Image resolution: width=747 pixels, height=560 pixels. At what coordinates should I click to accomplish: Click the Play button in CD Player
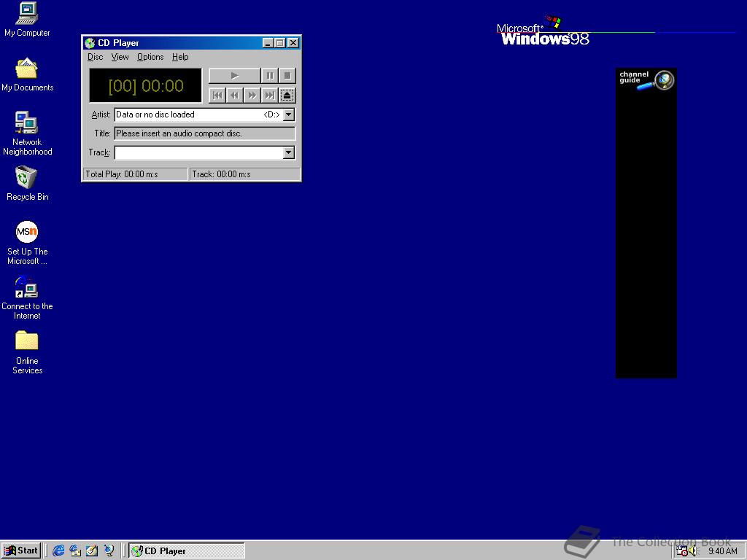click(234, 75)
